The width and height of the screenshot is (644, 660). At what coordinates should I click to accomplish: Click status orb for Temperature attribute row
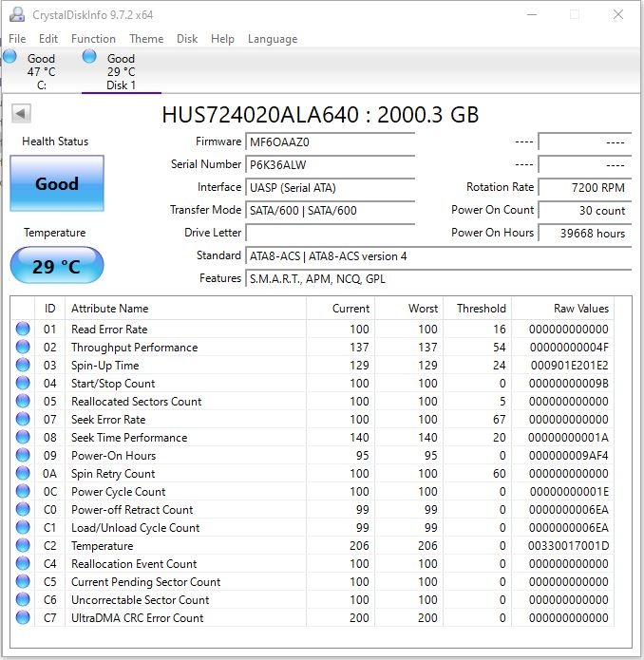coord(23,545)
